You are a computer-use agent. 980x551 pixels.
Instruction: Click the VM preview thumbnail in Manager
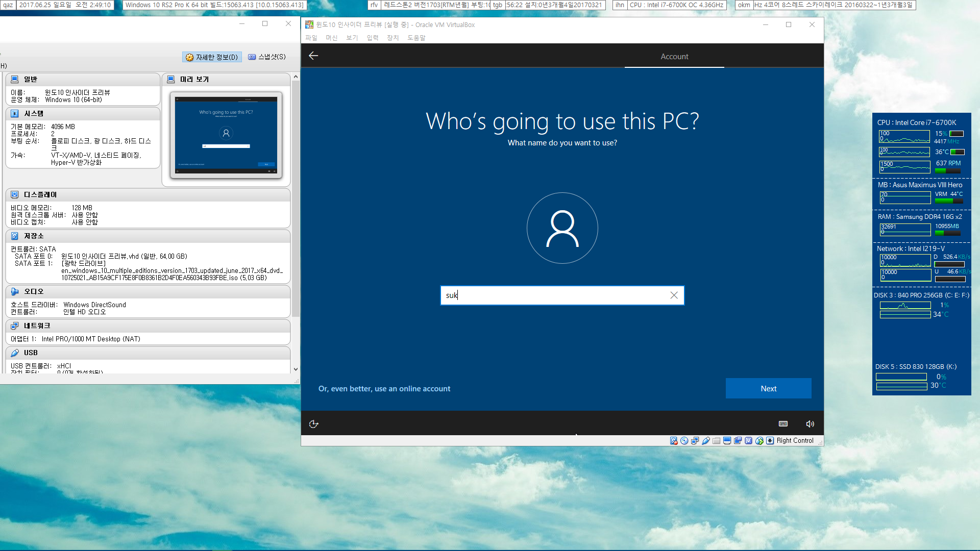click(x=226, y=135)
